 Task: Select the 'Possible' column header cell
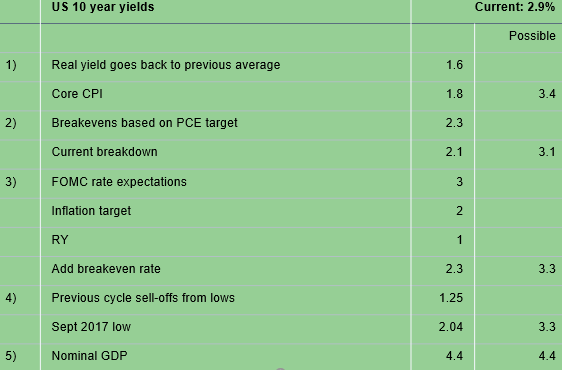[518, 38]
